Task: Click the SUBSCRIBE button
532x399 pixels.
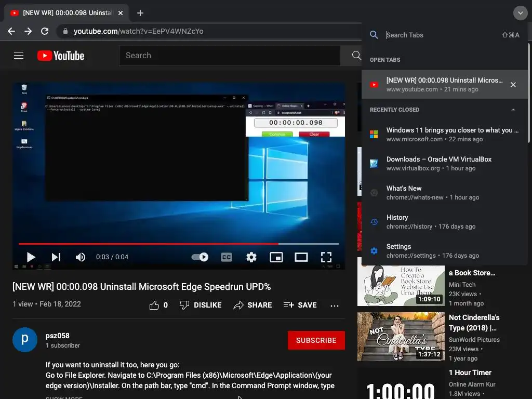Action: 316,340
